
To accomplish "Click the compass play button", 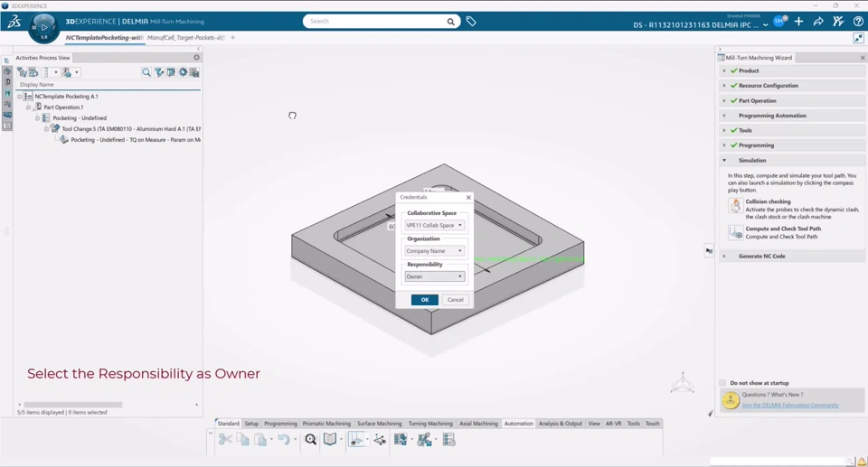I will coord(43,28).
